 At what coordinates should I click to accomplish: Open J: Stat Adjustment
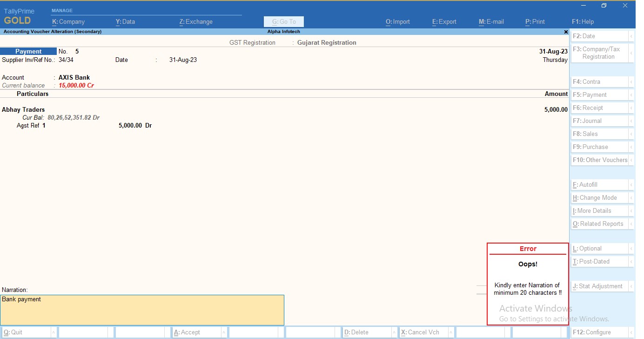pyautogui.click(x=598, y=286)
